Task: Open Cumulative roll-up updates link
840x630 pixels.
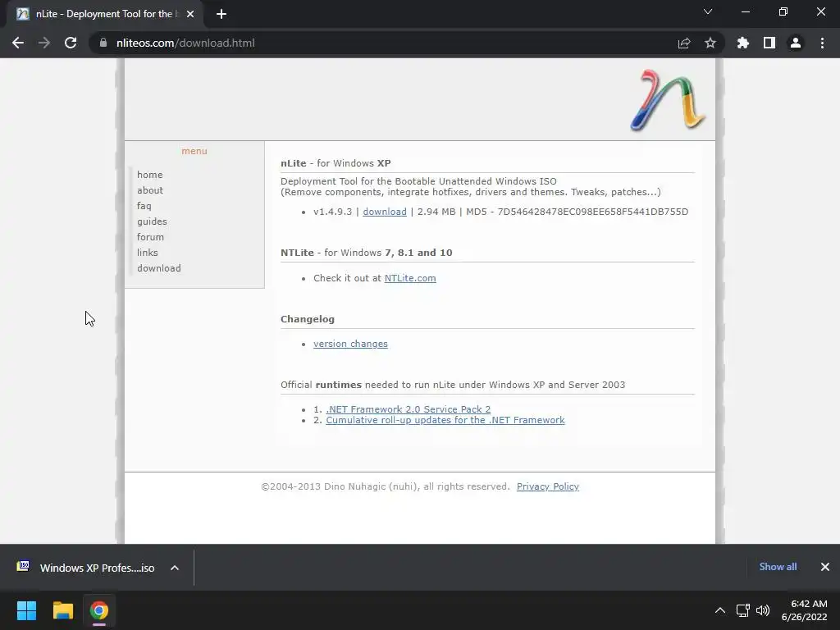Action: (x=445, y=420)
